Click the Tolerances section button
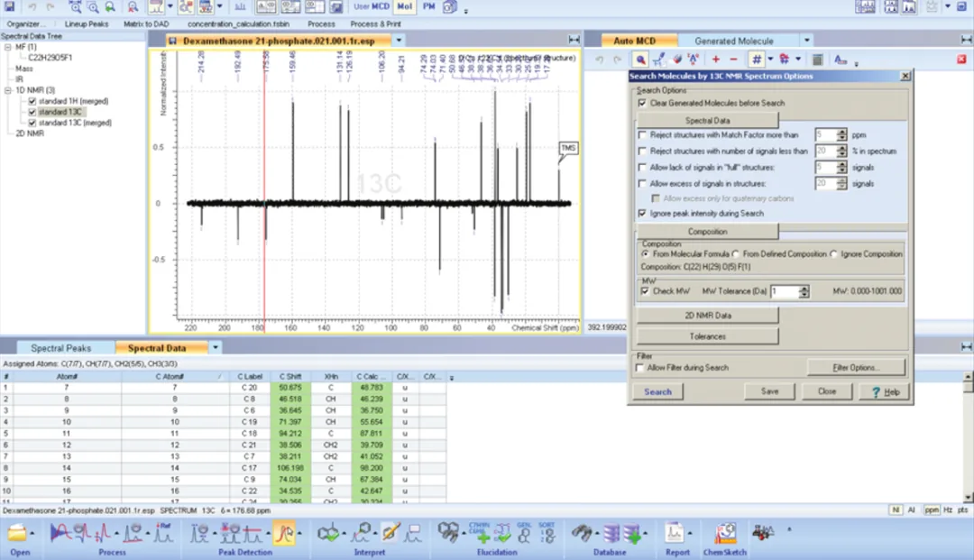Image resolution: width=974 pixels, height=560 pixels. click(708, 336)
